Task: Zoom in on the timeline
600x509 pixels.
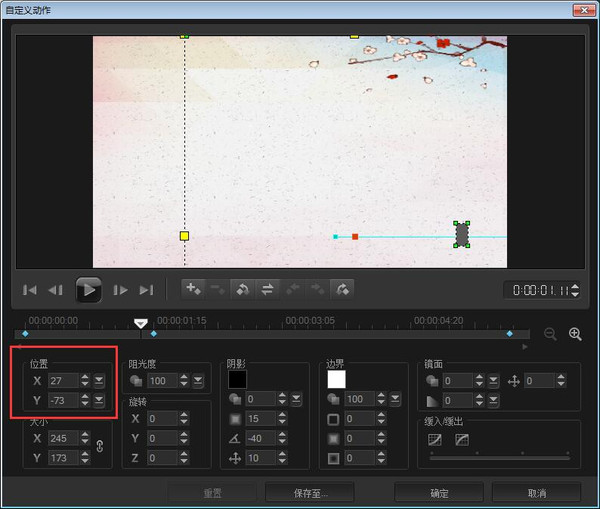Action: pyautogui.click(x=575, y=334)
